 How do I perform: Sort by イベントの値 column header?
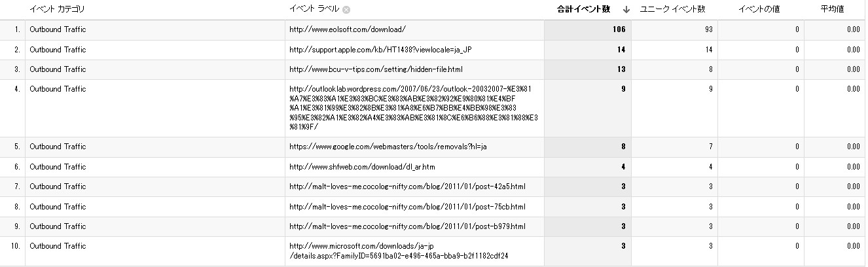click(778, 9)
